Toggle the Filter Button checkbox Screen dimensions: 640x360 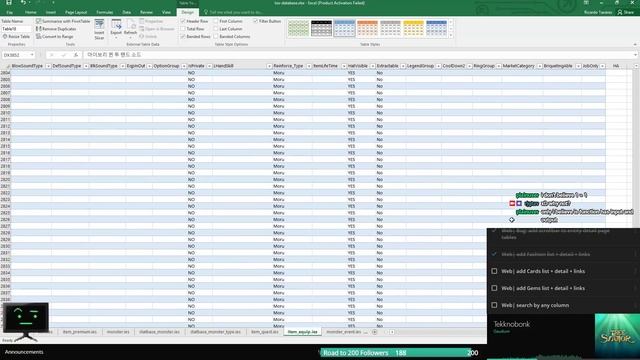coord(256,21)
